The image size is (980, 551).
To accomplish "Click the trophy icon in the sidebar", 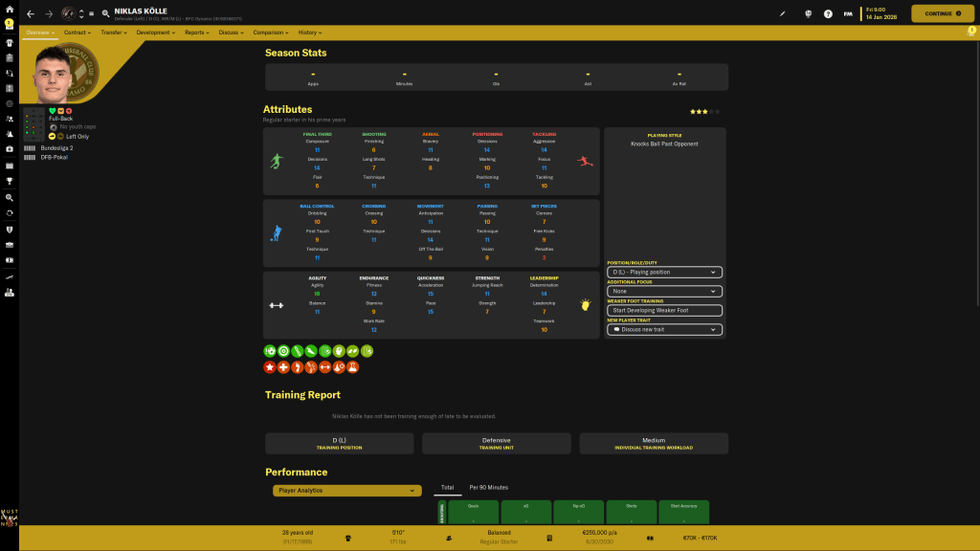I will [9, 181].
